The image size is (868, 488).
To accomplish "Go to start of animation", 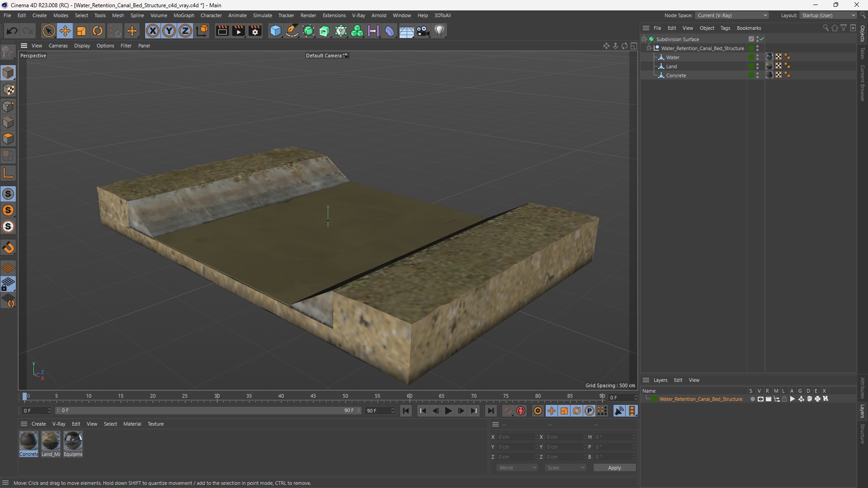I will tap(406, 411).
